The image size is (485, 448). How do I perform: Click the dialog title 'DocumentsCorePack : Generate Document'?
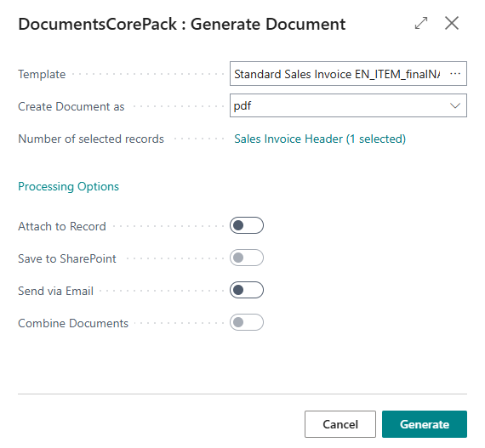point(182,24)
